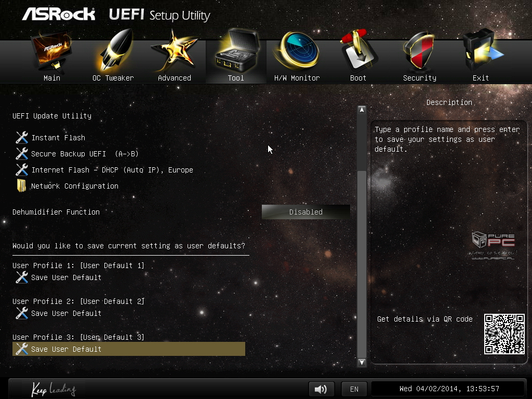Open Network Configuration
The height and width of the screenshot is (399, 532).
(75, 186)
